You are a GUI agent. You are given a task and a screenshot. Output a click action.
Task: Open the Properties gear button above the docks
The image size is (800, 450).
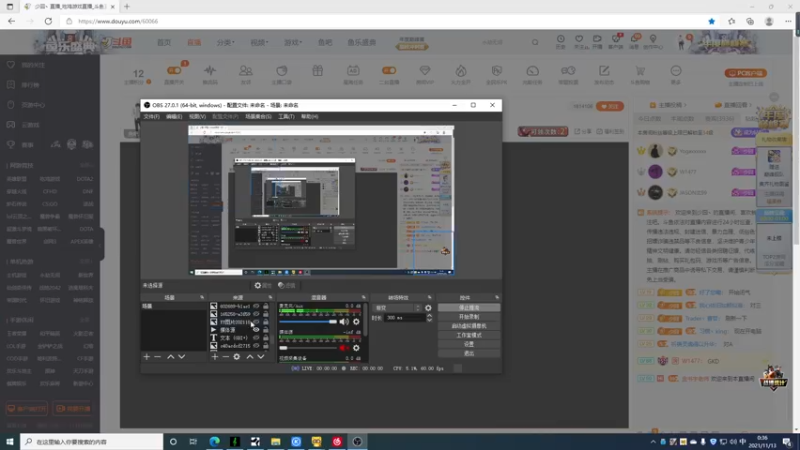click(x=263, y=285)
